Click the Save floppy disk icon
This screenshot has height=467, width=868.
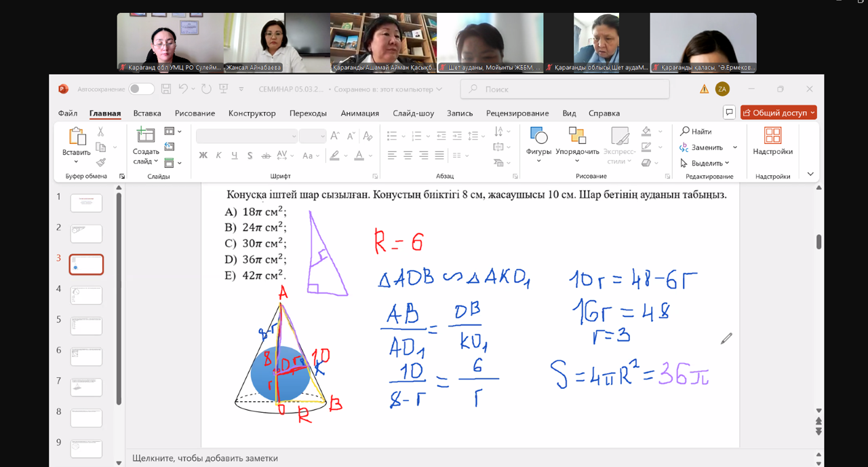(165, 89)
